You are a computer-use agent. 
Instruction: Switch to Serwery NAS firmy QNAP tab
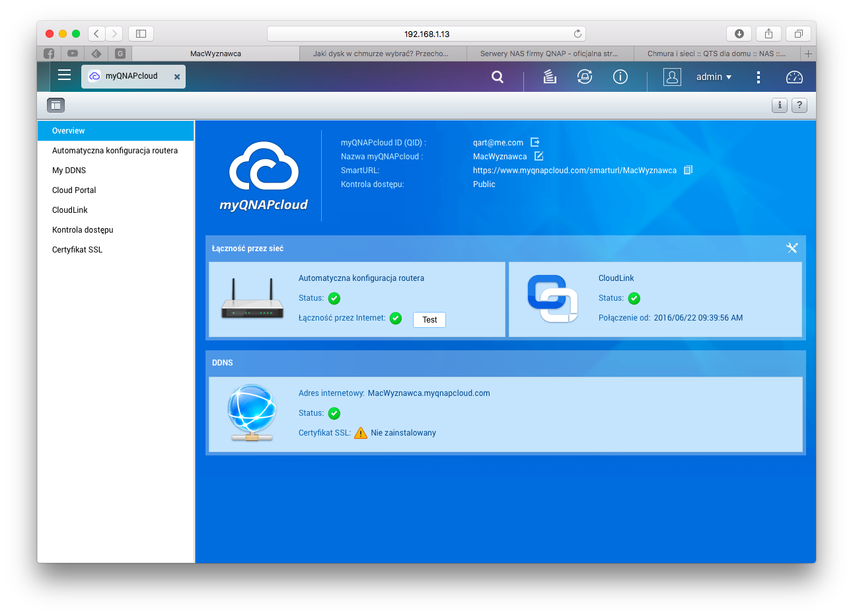(x=549, y=54)
